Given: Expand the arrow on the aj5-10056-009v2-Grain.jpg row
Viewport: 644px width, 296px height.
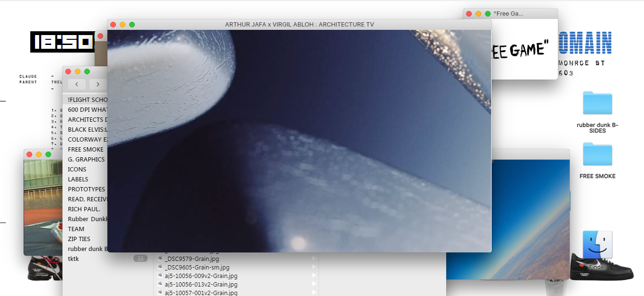Looking at the screenshot, I should (313, 276).
